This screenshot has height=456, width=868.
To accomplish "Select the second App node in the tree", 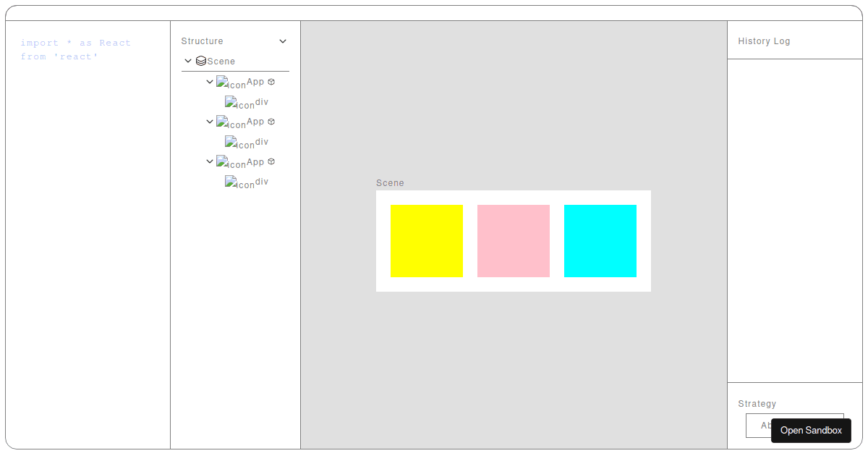I will coord(255,122).
